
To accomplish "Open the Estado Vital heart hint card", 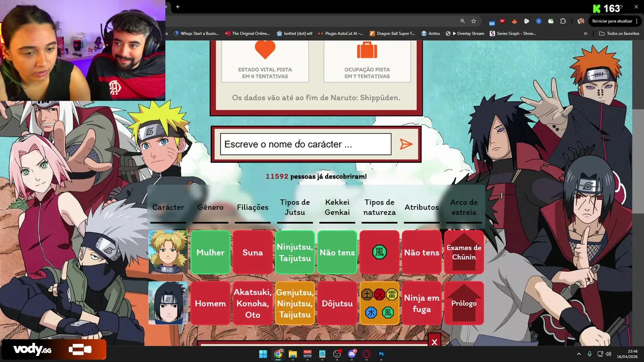I will point(265,61).
